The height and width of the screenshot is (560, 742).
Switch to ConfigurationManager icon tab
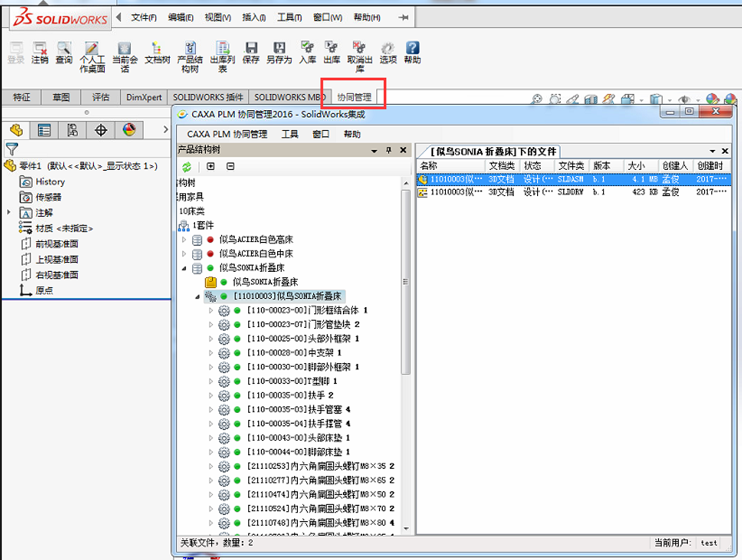point(72,130)
